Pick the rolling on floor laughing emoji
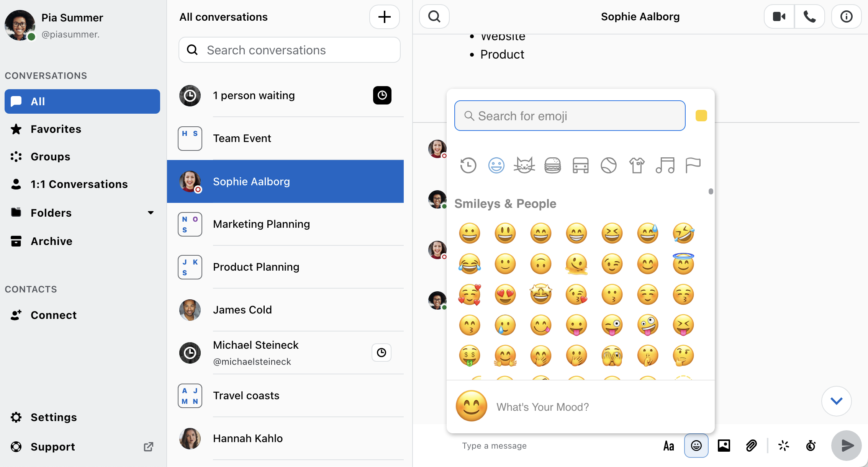The width and height of the screenshot is (868, 467). [x=683, y=233]
